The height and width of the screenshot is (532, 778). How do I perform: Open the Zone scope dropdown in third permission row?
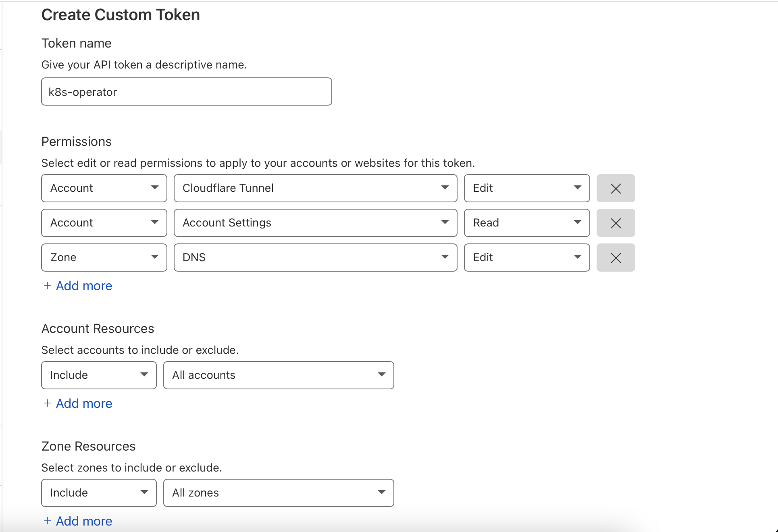[x=104, y=257]
